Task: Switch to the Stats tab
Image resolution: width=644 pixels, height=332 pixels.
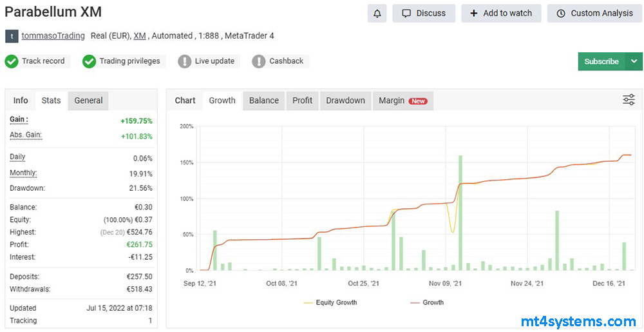Action: pos(51,101)
